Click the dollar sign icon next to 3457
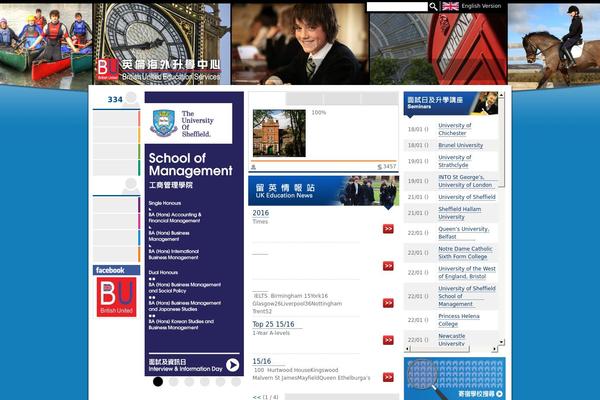This screenshot has width=600, height=400. (x=380, y=167)
